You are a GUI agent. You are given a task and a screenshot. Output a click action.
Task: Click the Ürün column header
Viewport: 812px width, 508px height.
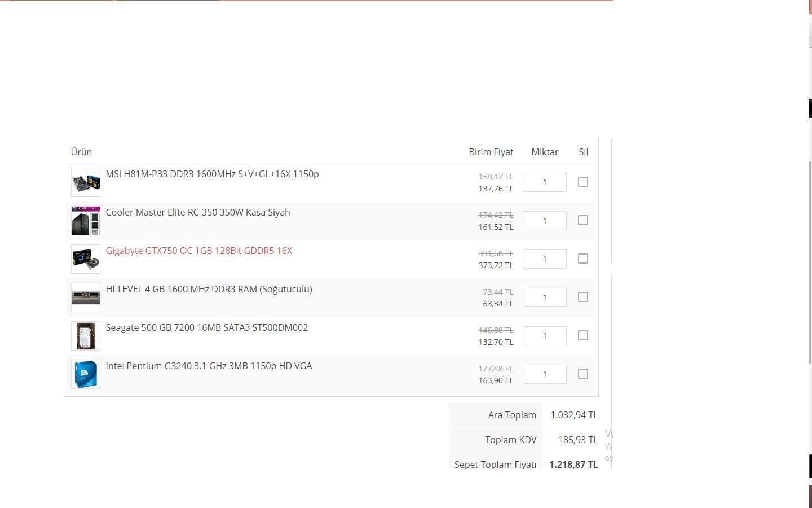click(x=81, y=152)
